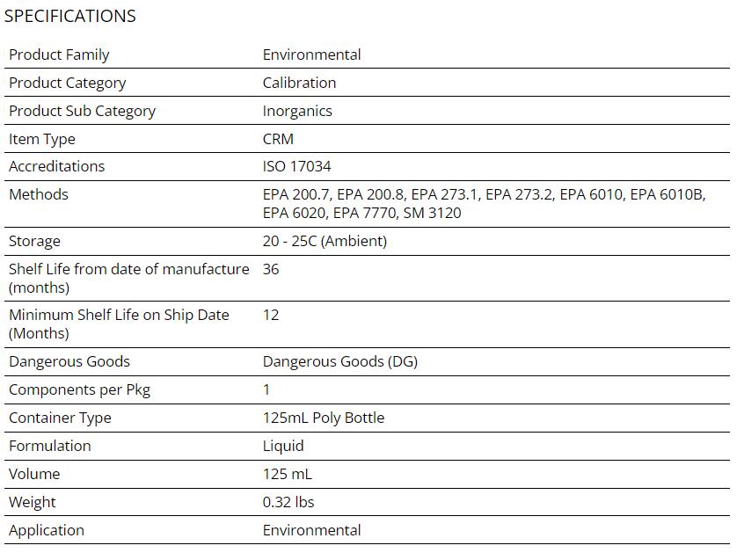This screenshot has width=737, height=560.
Task: Click the SPECIFICATIONS heading
Action: 70,16
